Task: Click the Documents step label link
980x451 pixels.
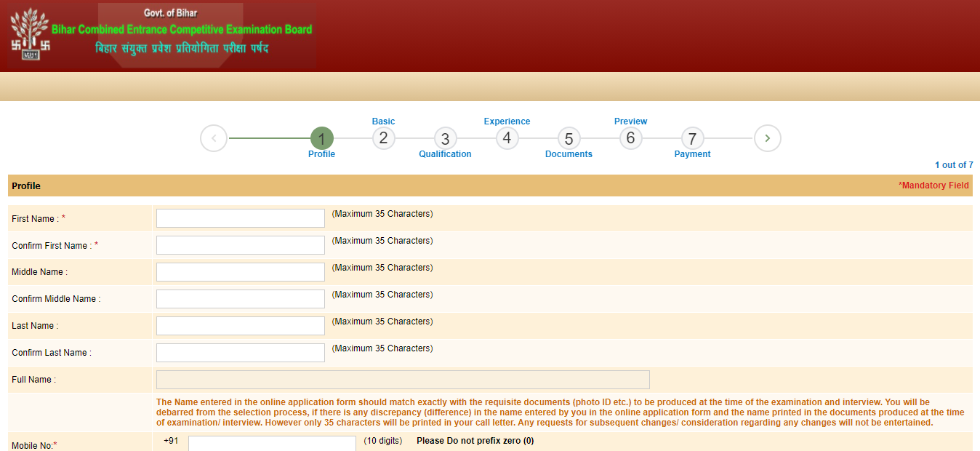Action: (x=569, y=154)
